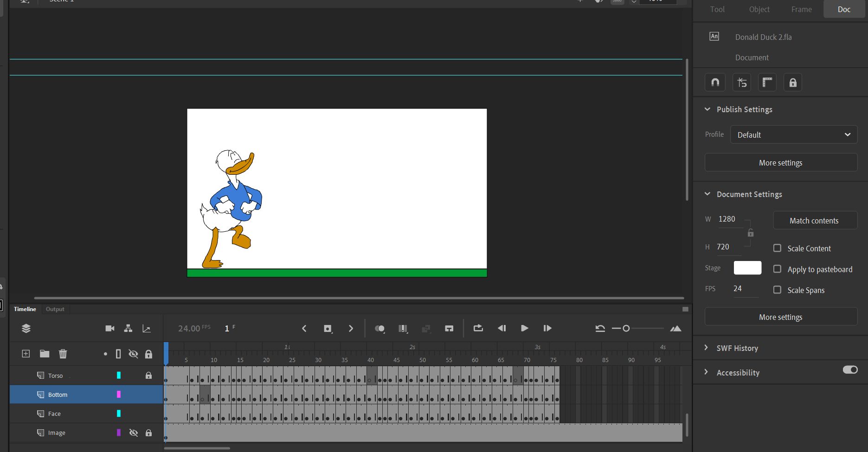This screenshot has height=452, width=868.
Task: Show the hidden Image layer
Action: [134, 432]
